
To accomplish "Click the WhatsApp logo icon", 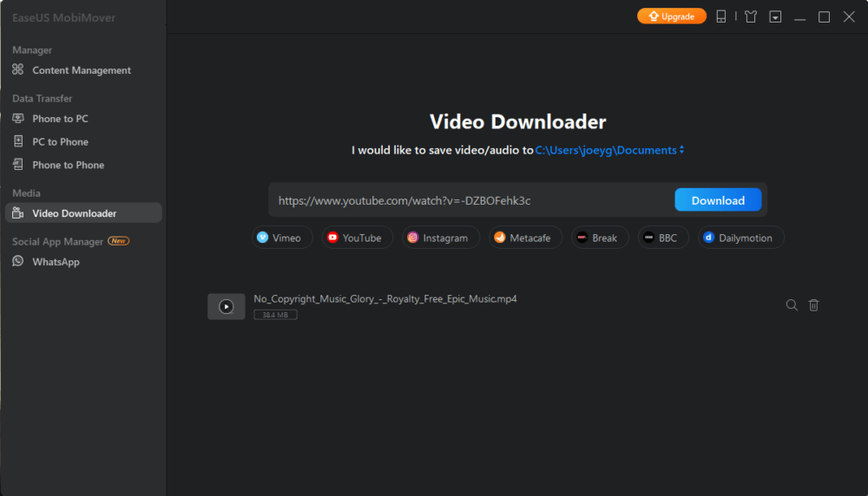I will [x=18, y=261].
